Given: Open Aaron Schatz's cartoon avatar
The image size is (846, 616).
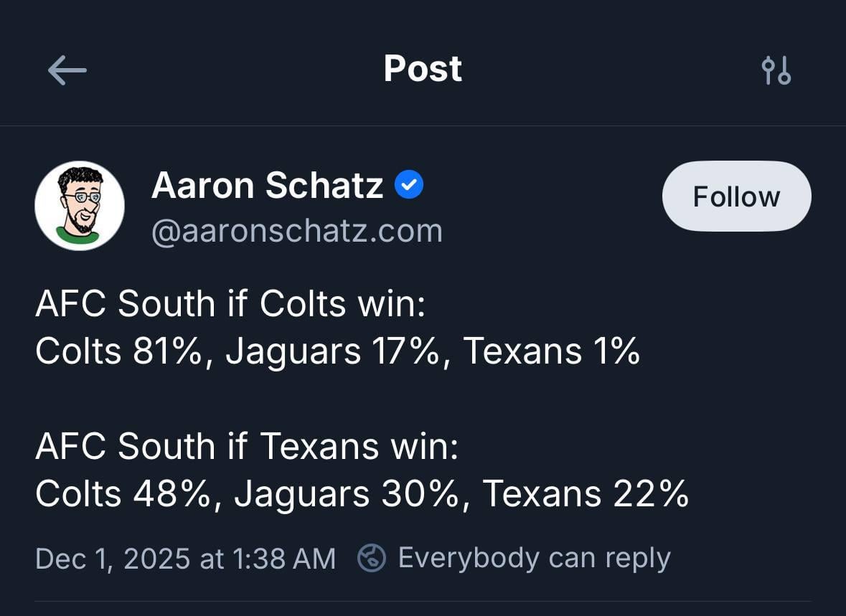Looking at the screenshot, I should tap(80, 206).
